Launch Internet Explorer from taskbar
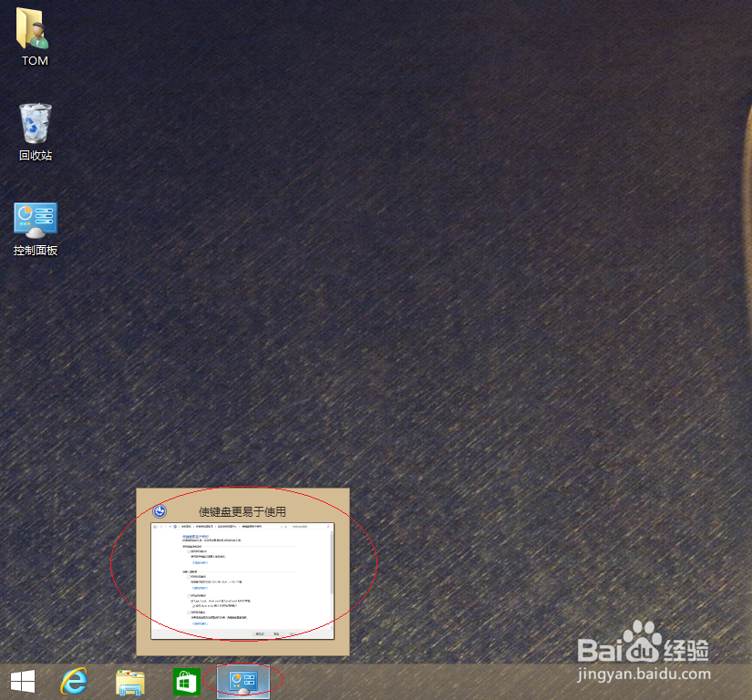Viewport: 752px width, 700px height. pos(74,681)
